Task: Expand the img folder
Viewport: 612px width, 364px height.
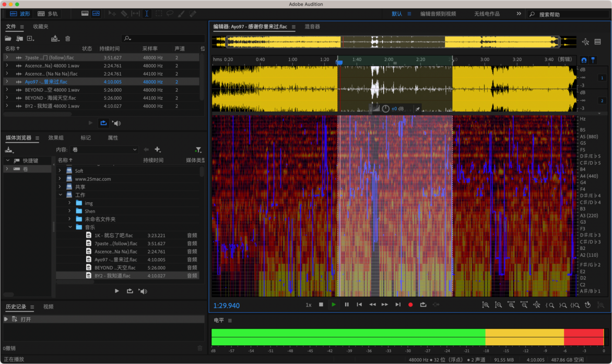Action: (x=69, y=203)
